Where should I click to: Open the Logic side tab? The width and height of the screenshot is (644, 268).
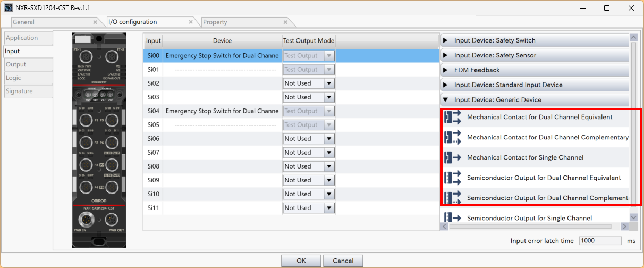(x=28, y=78)
